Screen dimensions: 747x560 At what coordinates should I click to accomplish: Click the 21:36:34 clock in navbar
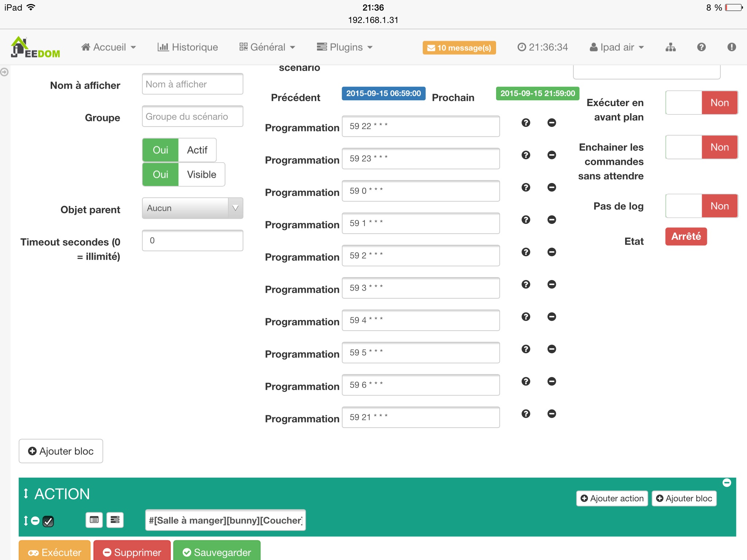(x=543, y=47)
